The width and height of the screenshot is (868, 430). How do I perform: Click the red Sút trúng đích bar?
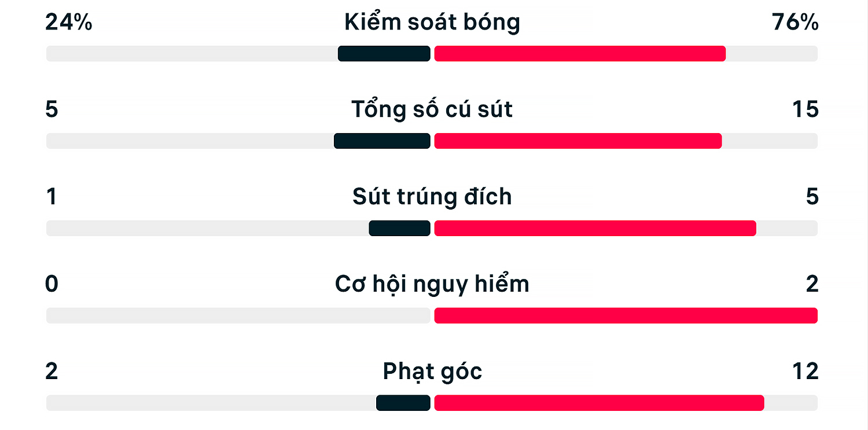pyautogui.click(x=595, y=228)
